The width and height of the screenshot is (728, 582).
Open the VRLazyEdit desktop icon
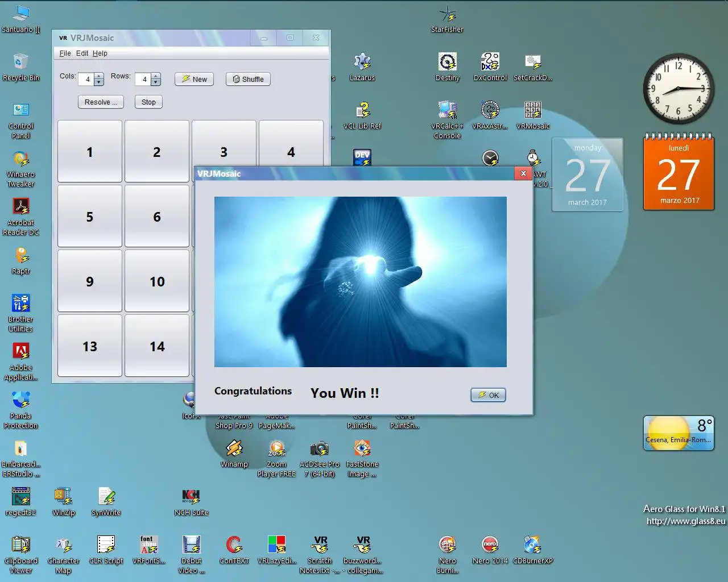277,550
